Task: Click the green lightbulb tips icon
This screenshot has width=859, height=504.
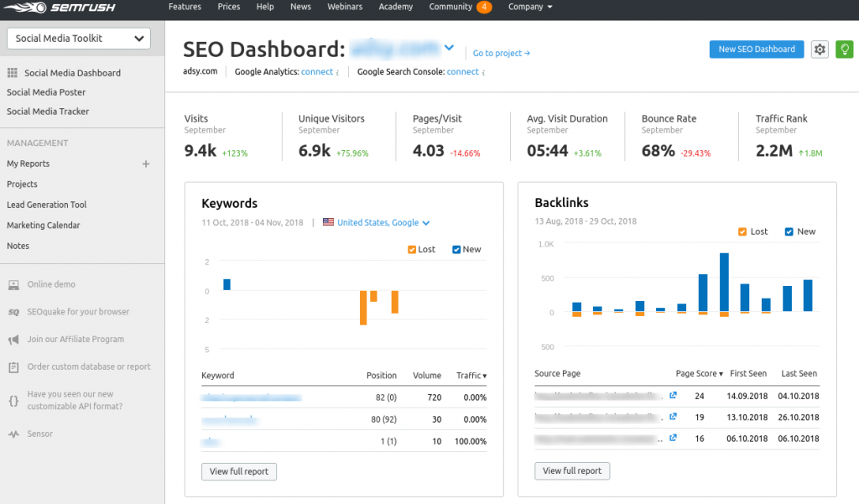Action: 844,49
